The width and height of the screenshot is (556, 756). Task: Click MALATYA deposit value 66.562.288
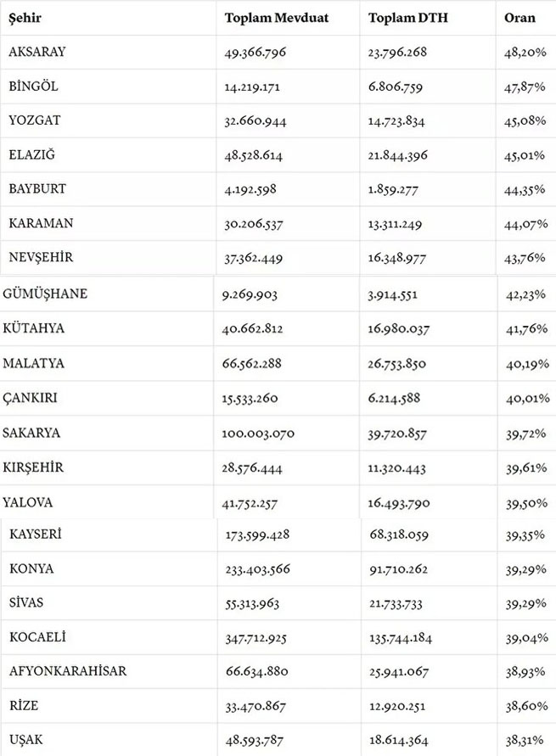pyautogui.click(x=251, y=363)
